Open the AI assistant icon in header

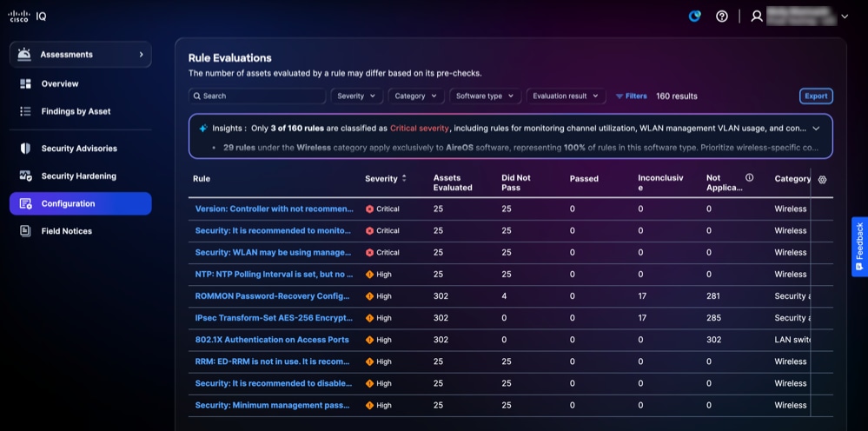tap(694, 16)
